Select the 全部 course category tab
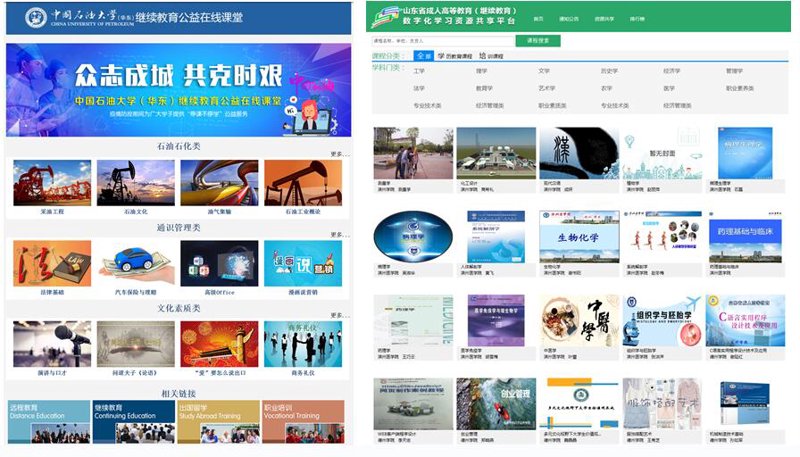The width and height of the screenshot is (800, 457). tap(423, 56)
